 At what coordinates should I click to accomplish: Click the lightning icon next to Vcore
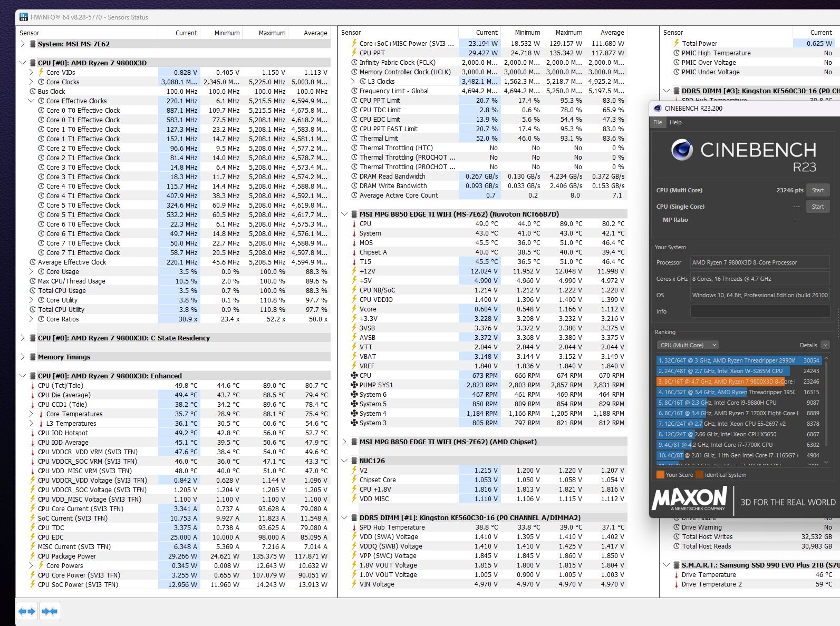tap(354, 309)
